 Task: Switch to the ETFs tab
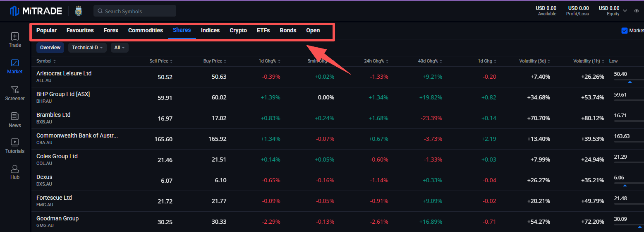click(263, 30)
